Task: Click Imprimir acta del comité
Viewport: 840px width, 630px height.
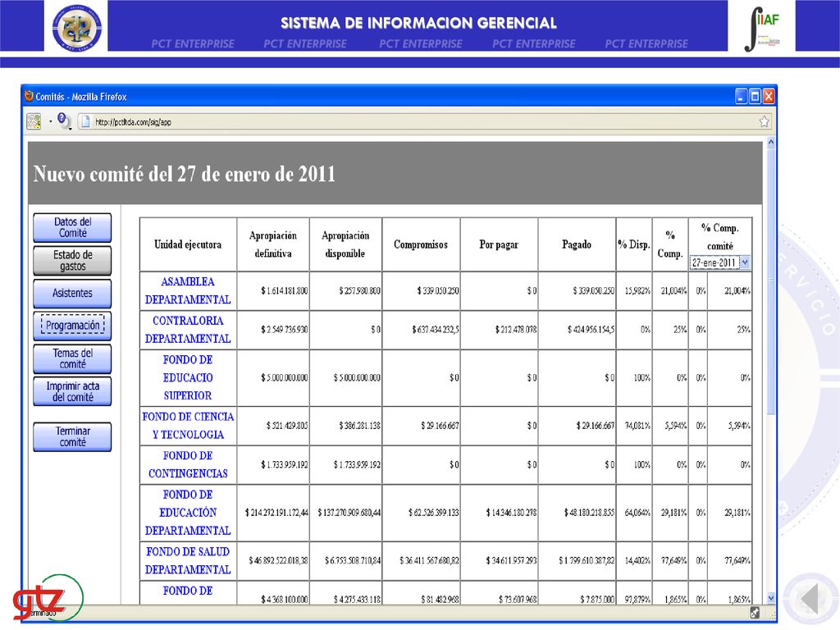Action: pyautogui.click(x=72, y=391)
